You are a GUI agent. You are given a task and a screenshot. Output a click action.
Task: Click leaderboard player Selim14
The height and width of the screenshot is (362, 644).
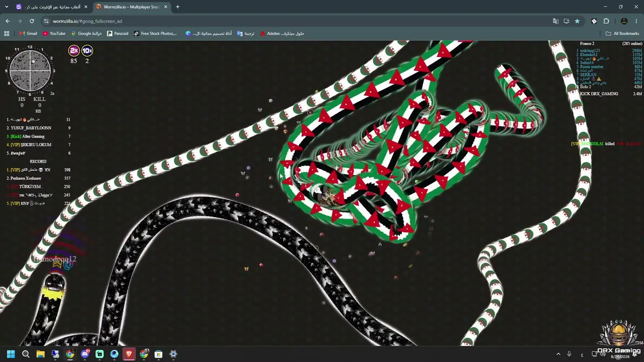click(x=587, y=63)
